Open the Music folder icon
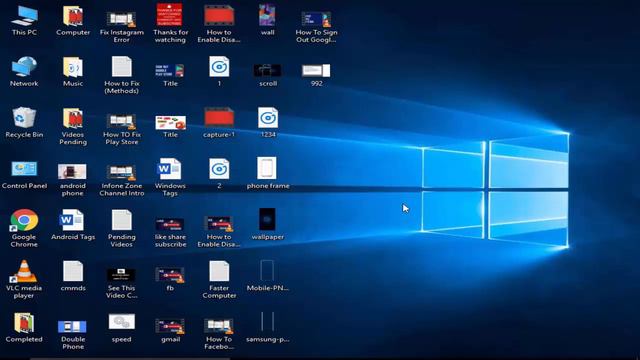This screenshot has height=360, width=640. [x=73, y=71]
